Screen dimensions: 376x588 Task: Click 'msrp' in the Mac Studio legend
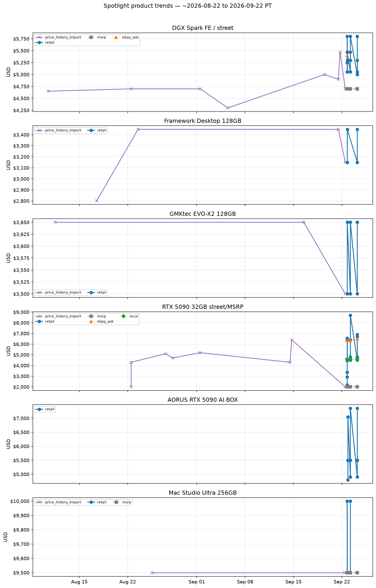pos(127,502)
